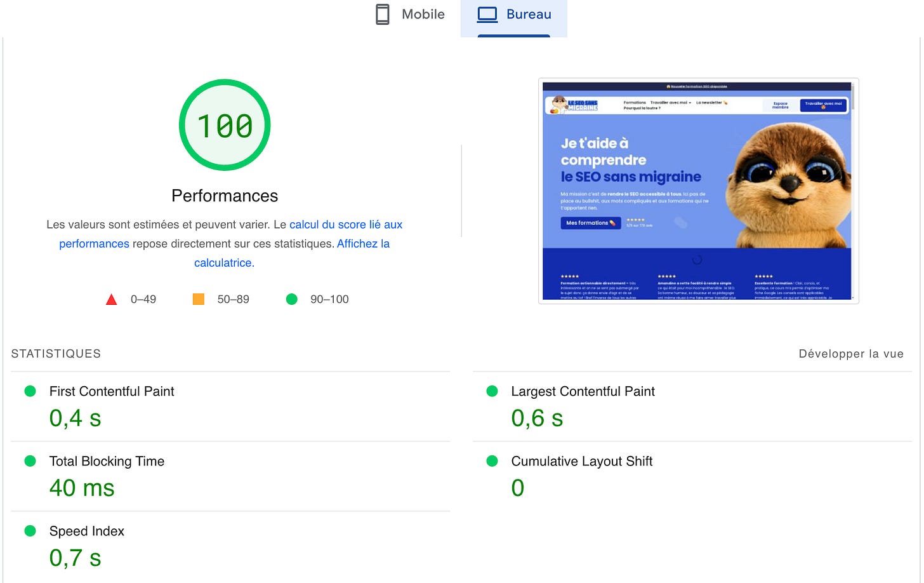924x583 pixels.
Task: Click the 0,7 s value
Action: (x=76, y=558)
